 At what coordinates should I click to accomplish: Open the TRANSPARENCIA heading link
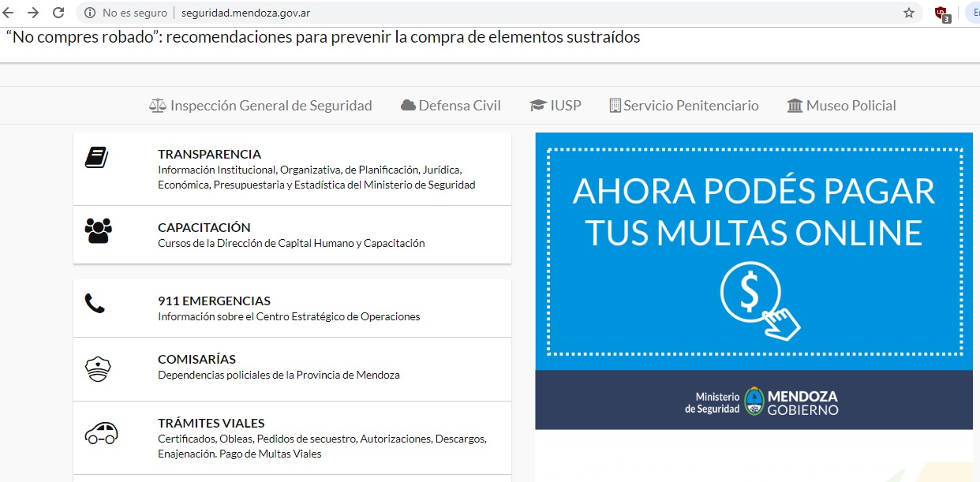tap(209, 154)
